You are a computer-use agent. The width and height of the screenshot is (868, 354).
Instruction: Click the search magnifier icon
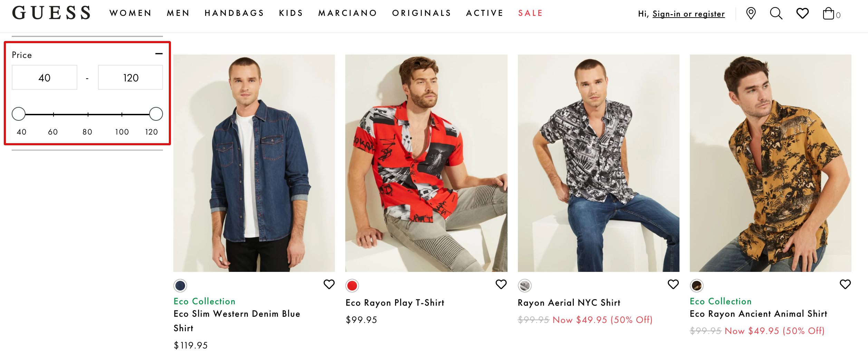[x=776, y=13]
